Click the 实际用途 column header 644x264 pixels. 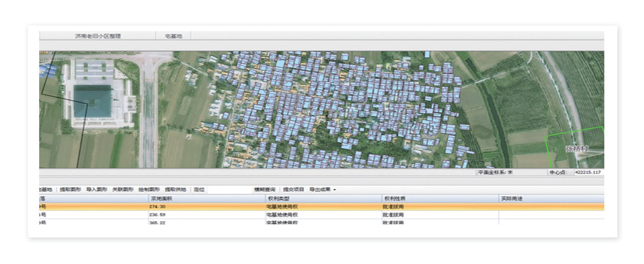pyautogui.click(x=551, y=199)
